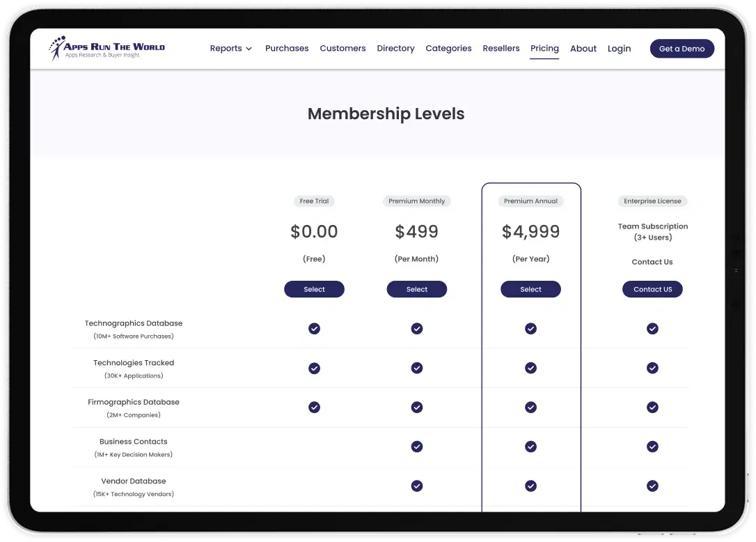Click Premium Annual checkmark for Technographics Database
This screenshot has height=542, width=756.
point(531,329)
